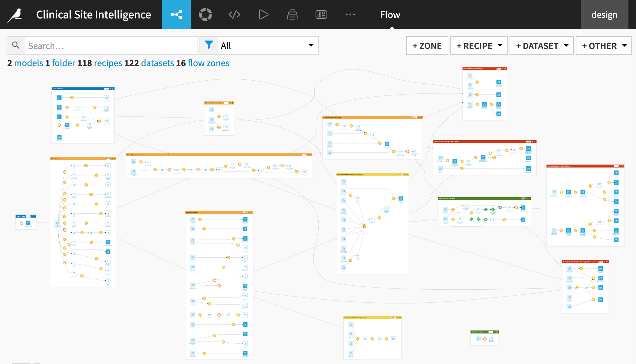Screen dimensions: 636x364
Task: Open the All filter dropdown
Action: [x=268, y=45]
